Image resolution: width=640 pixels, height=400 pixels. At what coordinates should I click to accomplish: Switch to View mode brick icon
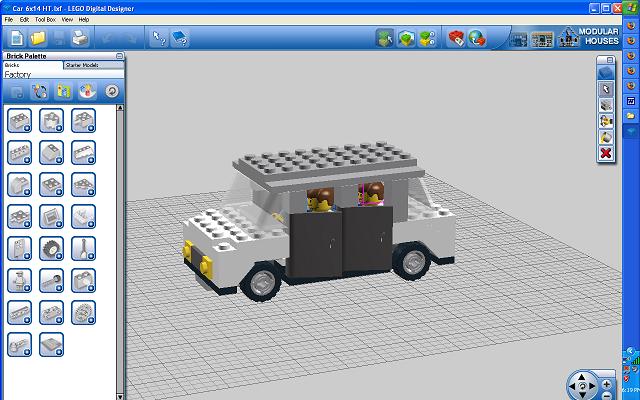406,38
